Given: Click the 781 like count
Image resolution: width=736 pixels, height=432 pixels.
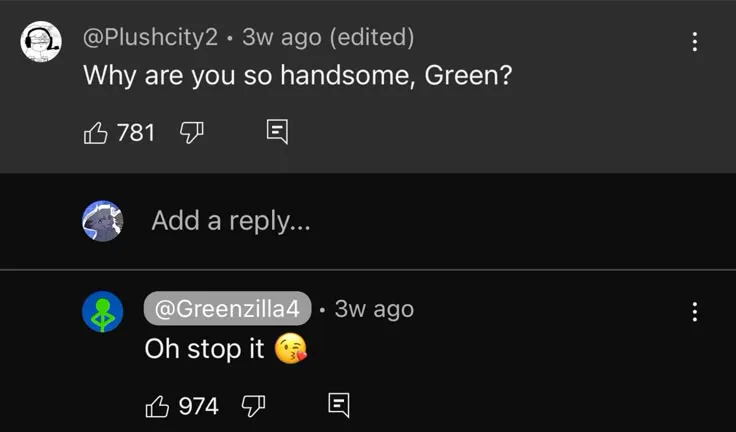Looking at the screenshot, I should (136, 132).
